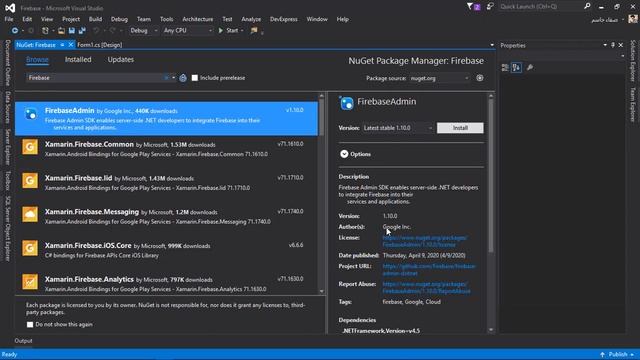Click the Save floppy disk icon

click(71, 31)
